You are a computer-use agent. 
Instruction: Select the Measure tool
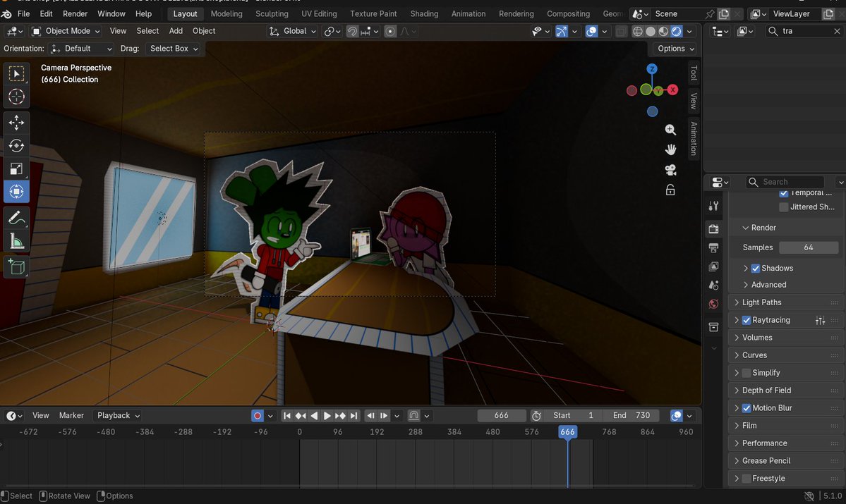(x=16, y=242)
